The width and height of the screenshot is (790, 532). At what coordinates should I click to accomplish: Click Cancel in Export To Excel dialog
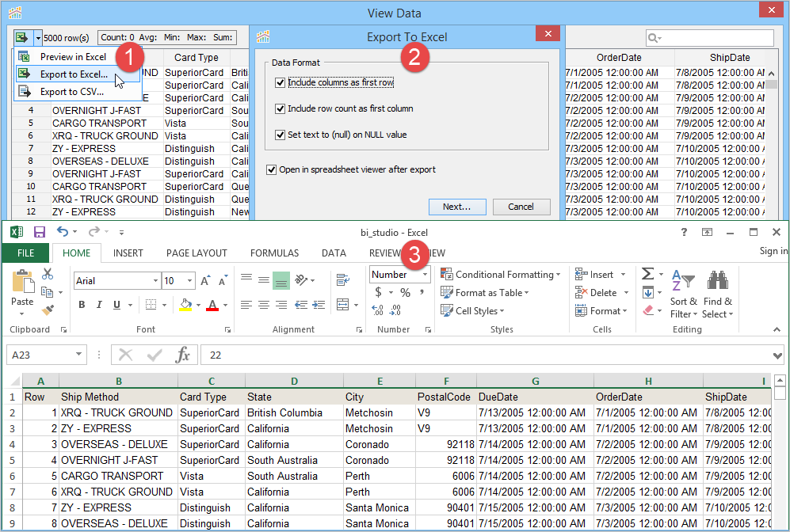pyautogui.click(x=521, y=207)
